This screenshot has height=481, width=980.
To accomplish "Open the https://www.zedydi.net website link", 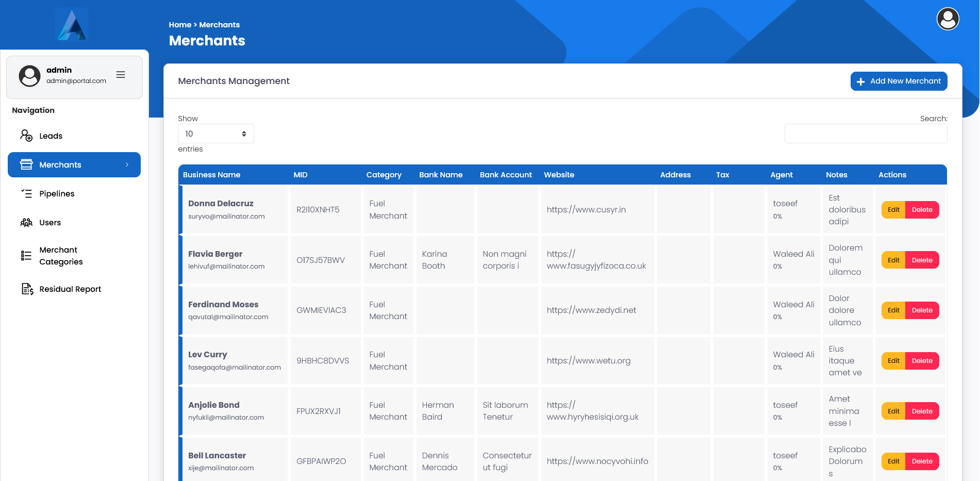I will point(591,310).
